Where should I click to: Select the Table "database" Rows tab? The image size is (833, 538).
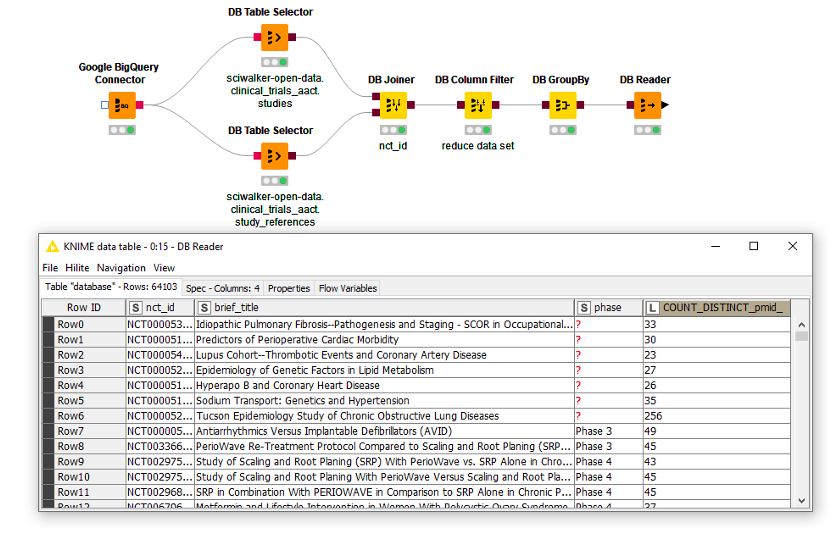111,287
